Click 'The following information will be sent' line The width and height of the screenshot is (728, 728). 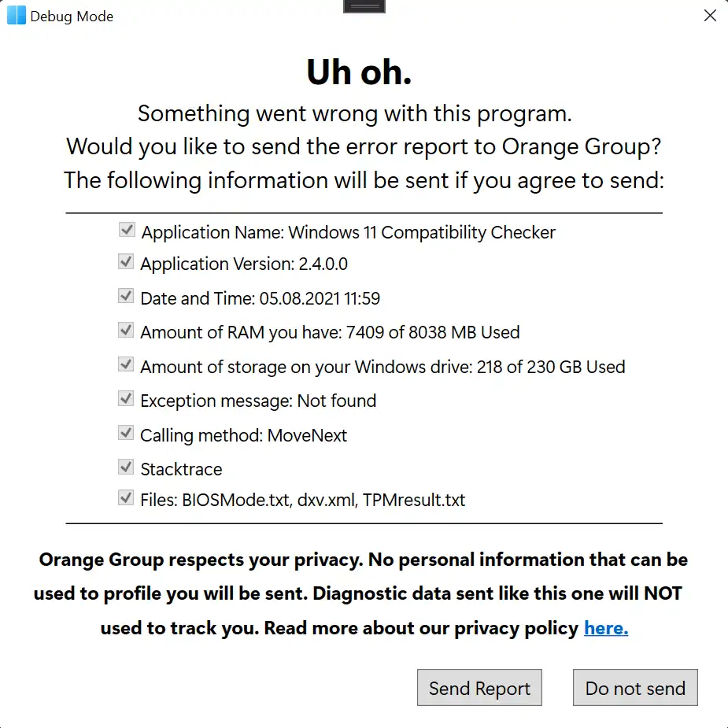[x=364, y=180]
